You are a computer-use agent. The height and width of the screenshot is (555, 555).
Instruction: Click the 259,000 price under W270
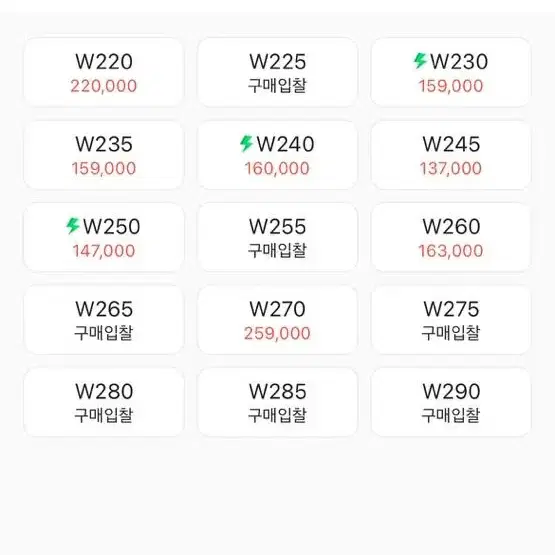(277, 333)
